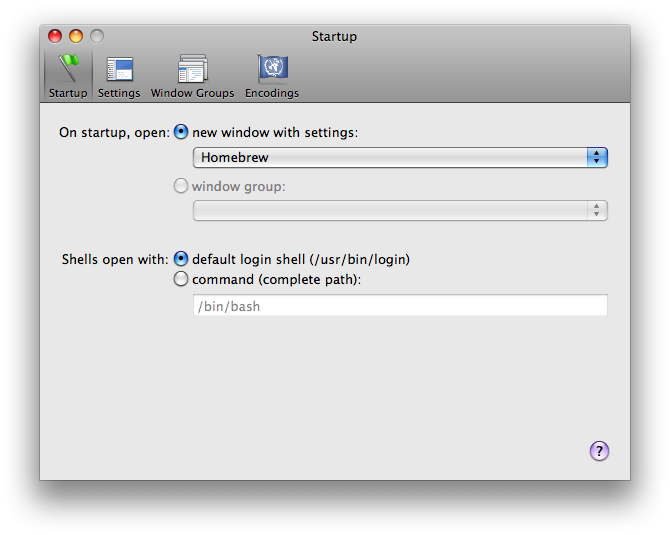Select the 'window group' radio button

[x=181, y=186]
